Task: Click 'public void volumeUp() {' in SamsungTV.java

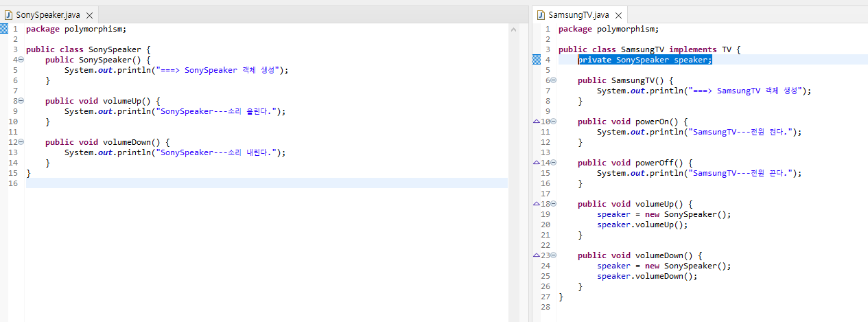Action: (x=635, y=204)
